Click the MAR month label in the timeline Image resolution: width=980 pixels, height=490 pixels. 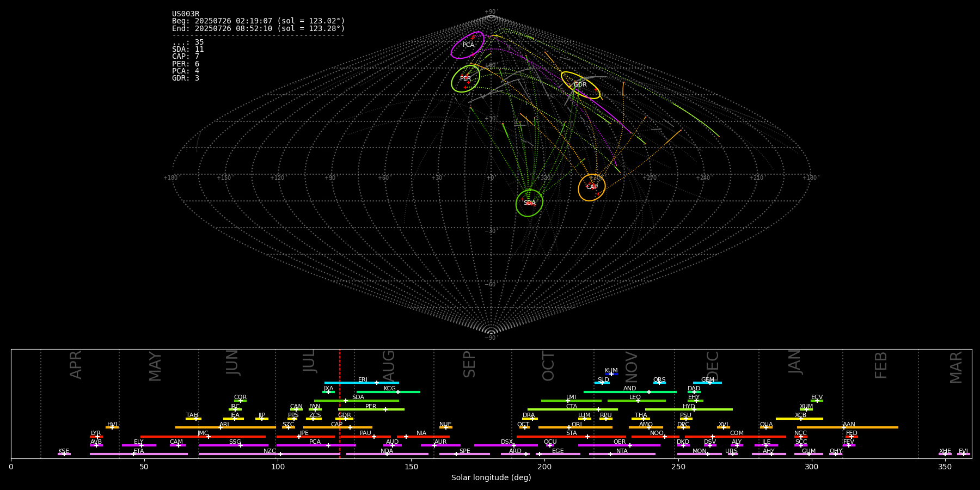(x=956, y=367)
